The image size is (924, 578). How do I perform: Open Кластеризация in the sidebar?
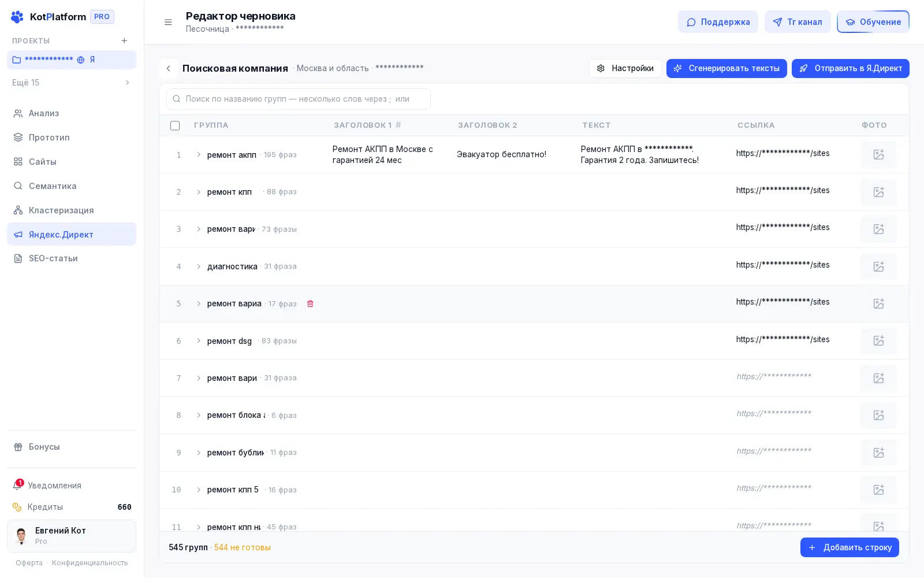click(72, 210)
